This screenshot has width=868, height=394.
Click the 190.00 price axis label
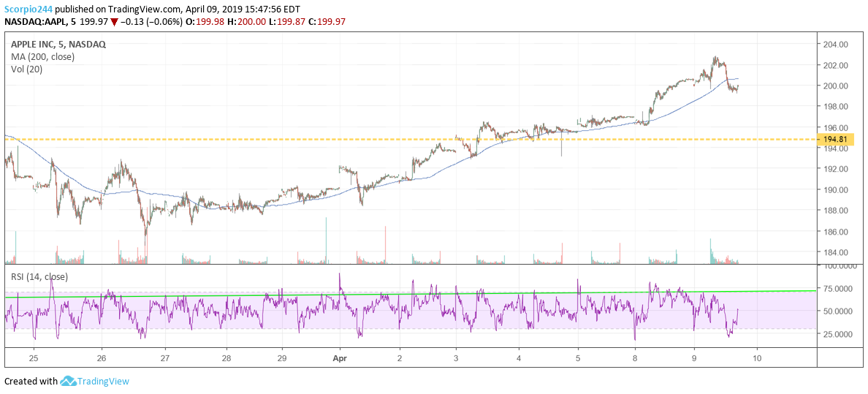[x=835, y=189]
